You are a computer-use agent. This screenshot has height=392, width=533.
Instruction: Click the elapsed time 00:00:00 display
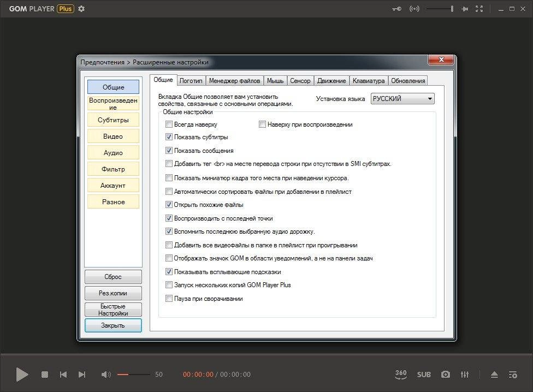[198, 375]
